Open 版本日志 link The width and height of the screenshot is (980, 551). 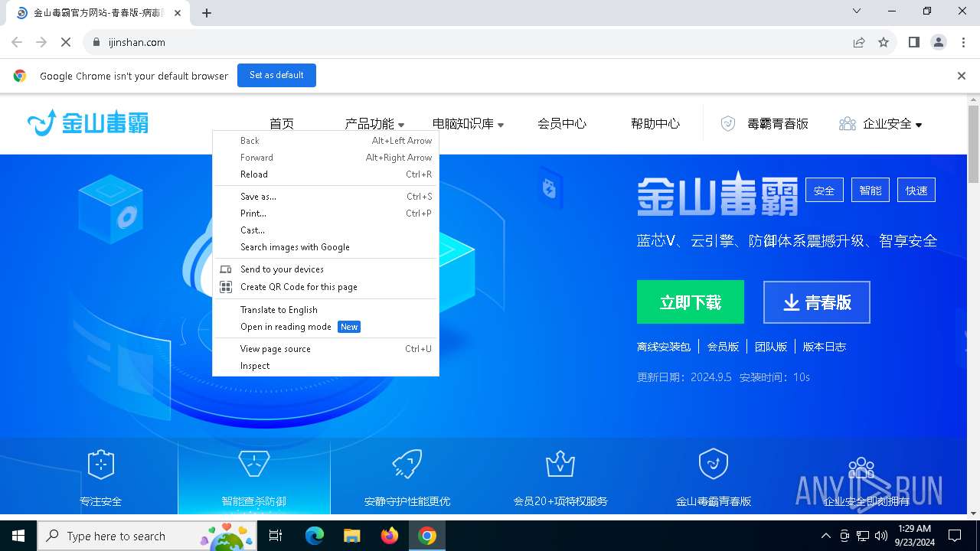[x=825, y=347]
